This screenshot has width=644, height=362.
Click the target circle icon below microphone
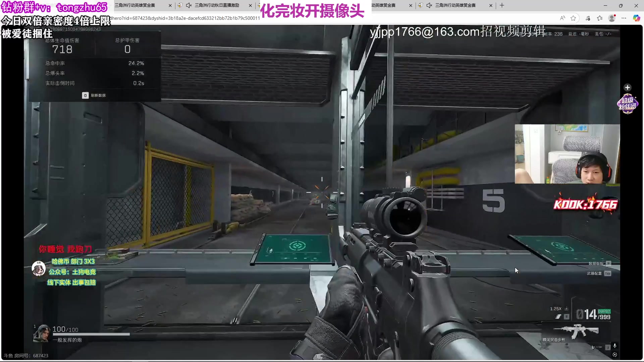point(615,355)
